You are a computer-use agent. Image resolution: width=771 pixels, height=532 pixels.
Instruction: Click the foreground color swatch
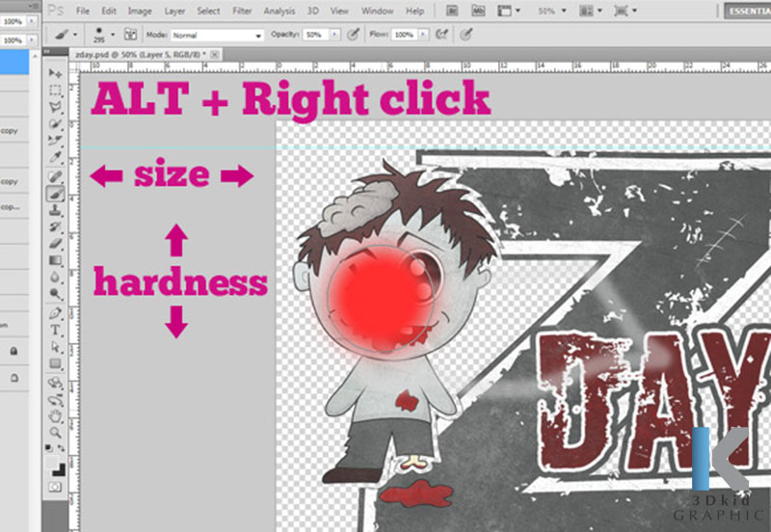pos(52,463)
